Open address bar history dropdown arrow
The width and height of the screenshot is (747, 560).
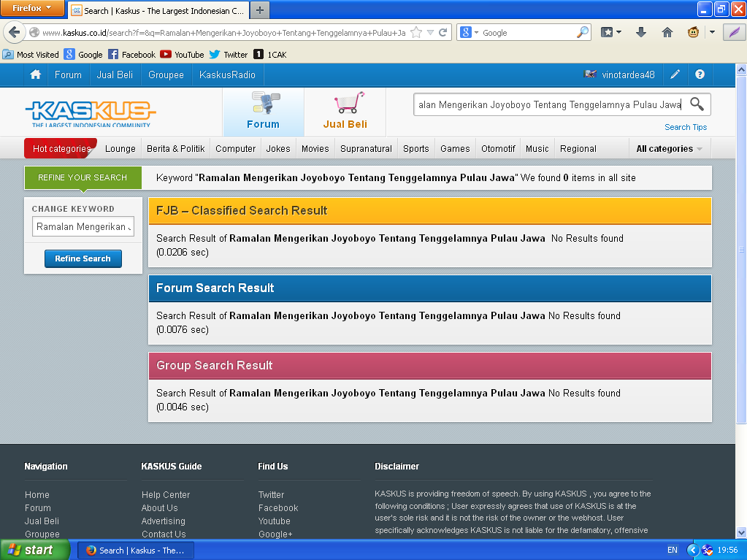pyautogui.click(x=430, y=32)
